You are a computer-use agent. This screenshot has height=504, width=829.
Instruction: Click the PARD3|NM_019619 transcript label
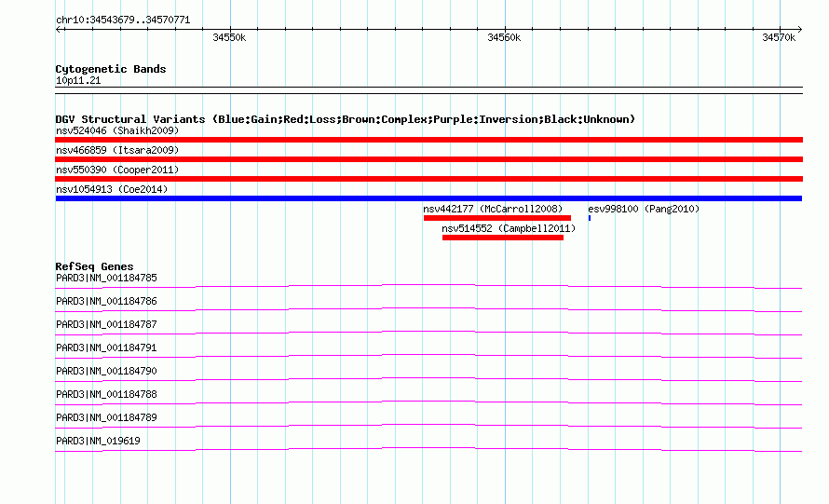coord(98,441)
